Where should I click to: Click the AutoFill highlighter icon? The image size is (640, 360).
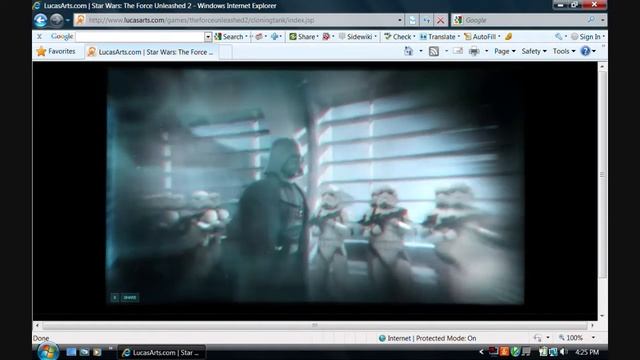pos(509,37)
